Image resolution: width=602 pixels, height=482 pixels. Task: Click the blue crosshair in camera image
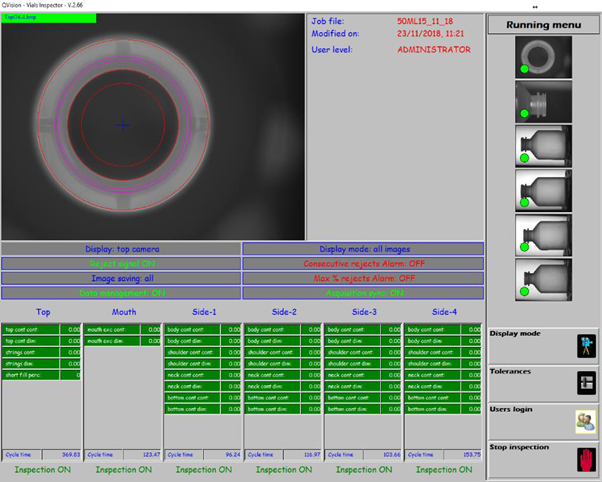click(x=122, y=125)
